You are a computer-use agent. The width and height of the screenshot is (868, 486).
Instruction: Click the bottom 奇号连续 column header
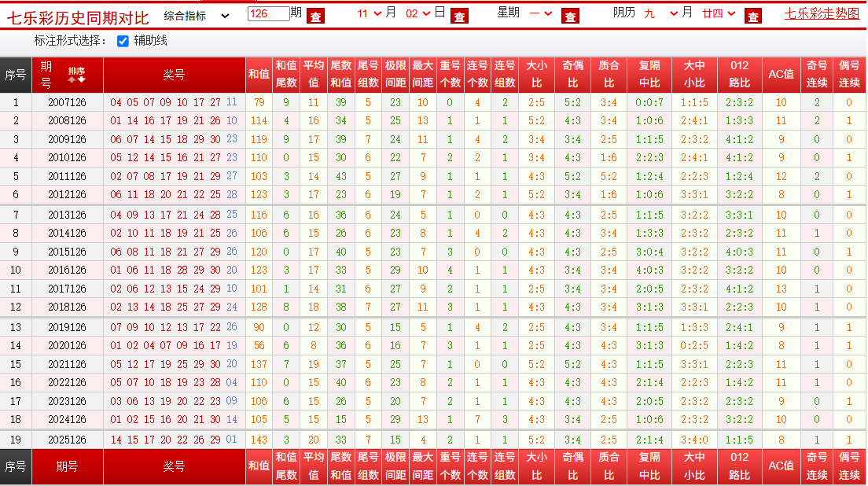[x=817, y=466]
